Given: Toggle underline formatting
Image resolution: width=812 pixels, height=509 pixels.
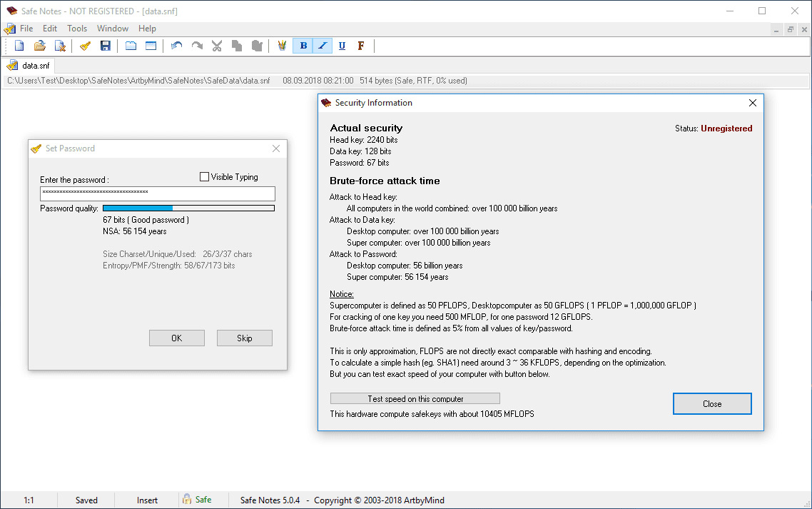Looking at the screenshot, I should pos(342,46).
